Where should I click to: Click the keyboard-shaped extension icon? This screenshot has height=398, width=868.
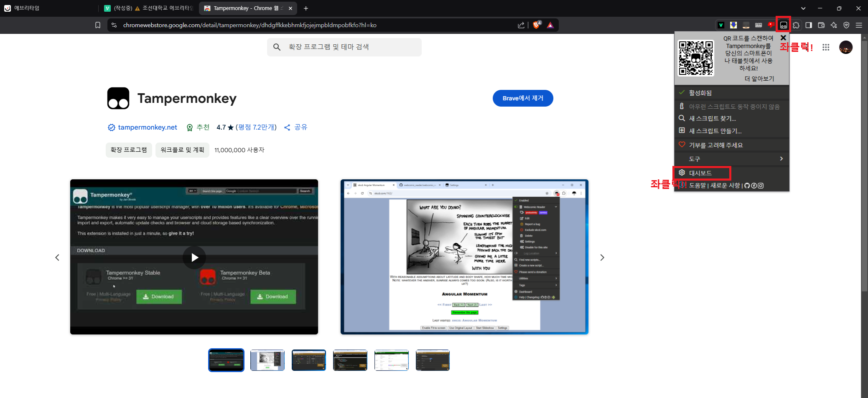point(759,25)
